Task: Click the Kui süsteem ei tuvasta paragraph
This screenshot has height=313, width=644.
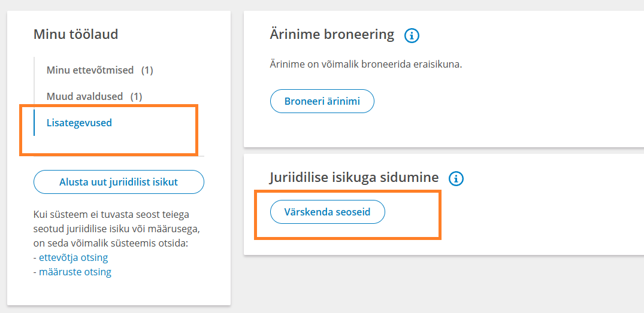Action: [x=116, y=229]
